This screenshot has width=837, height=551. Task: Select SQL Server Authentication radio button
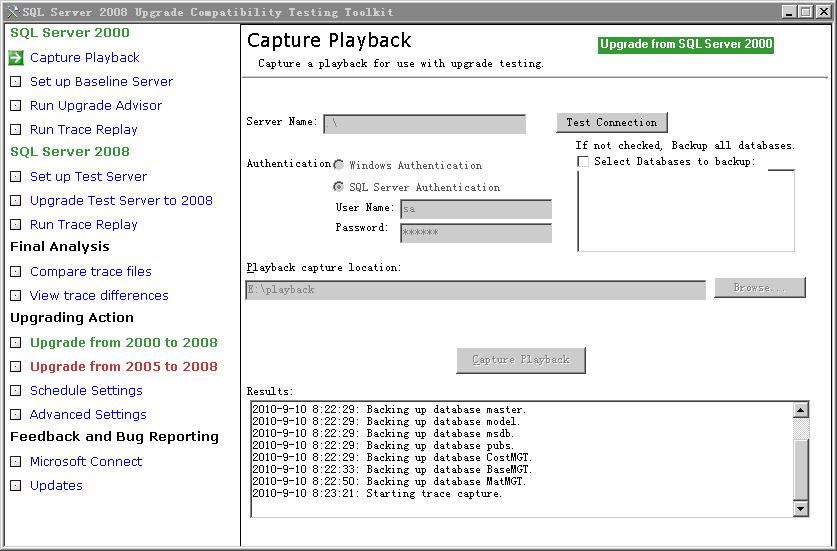(338, 187)
